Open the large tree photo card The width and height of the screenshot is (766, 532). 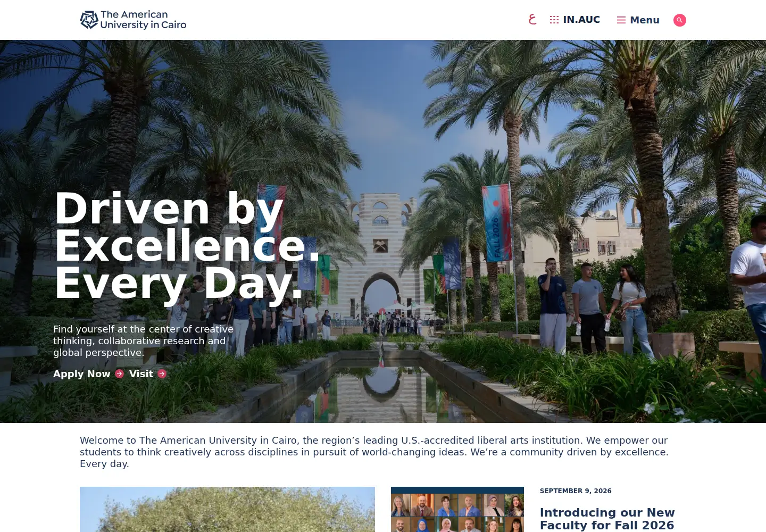tap(227, 510)
